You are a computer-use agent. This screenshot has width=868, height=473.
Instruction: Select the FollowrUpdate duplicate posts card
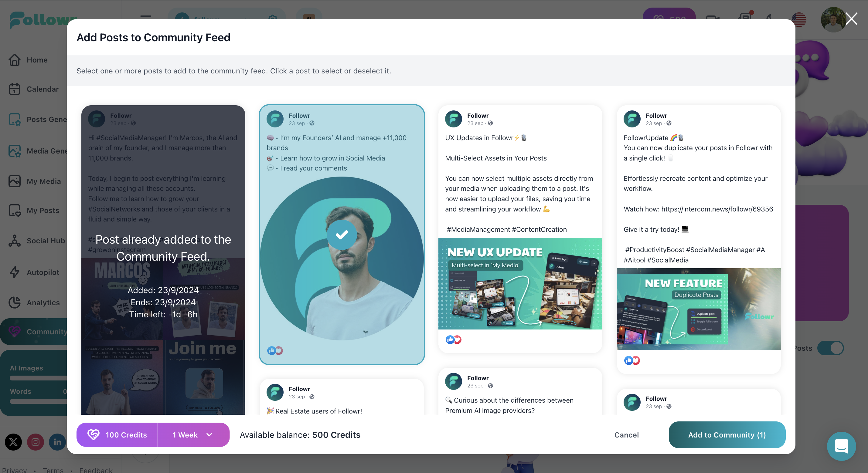(x=699, y=240)
